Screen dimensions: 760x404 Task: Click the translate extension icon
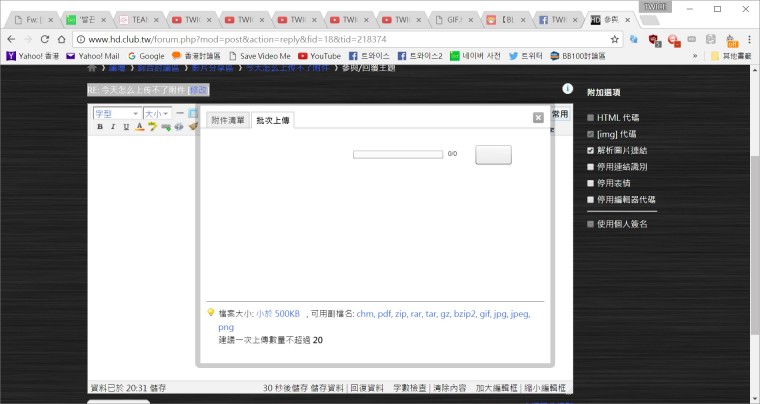(633, 39)
